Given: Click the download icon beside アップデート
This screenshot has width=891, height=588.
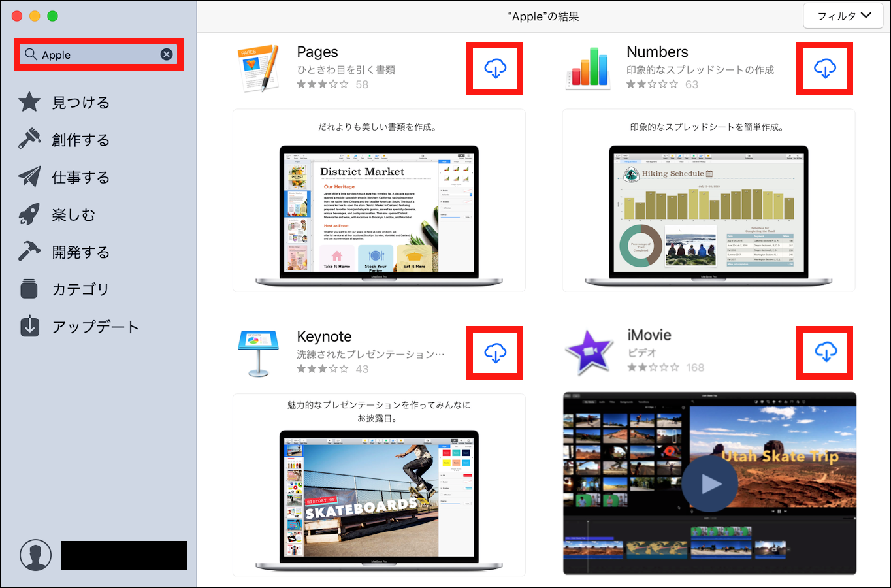Looking at the screenshot, I should click(29, 326).
